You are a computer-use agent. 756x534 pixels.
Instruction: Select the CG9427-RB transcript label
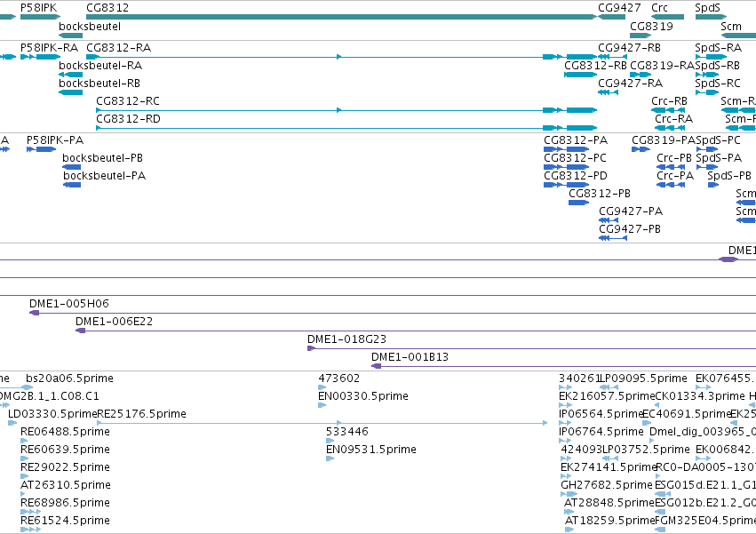tap(629, 48)
